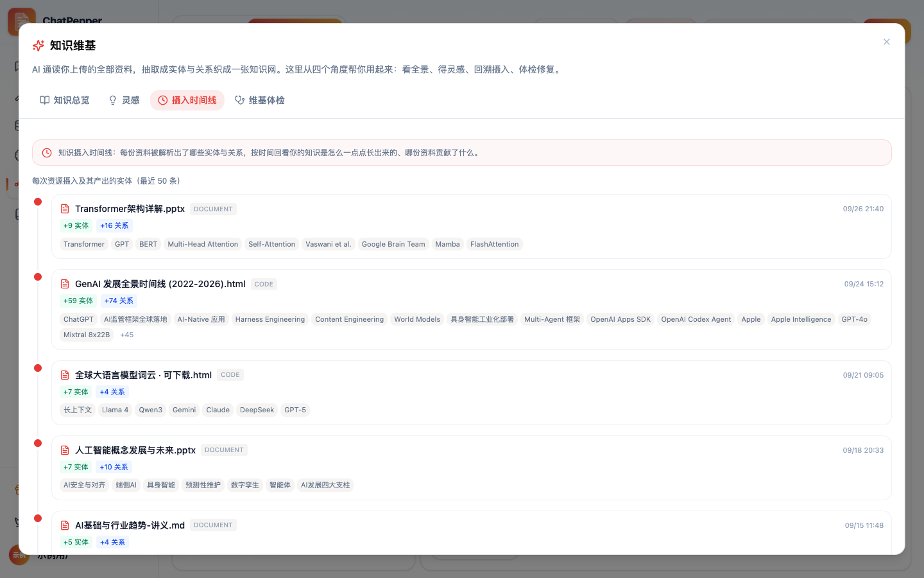Viewport: 924px width, 578px height.
Task: Click the clock icon in the info banner
Action: 47,153
